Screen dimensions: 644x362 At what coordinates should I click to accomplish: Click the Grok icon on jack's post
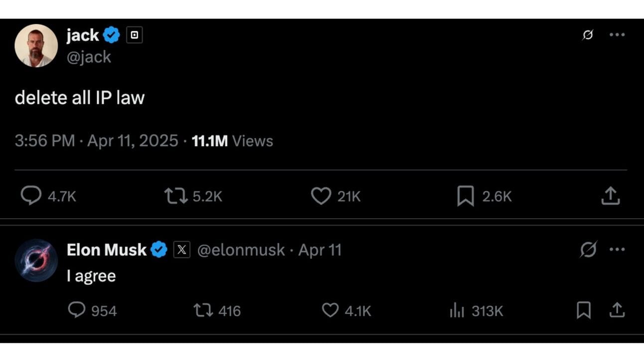[588, 35]
